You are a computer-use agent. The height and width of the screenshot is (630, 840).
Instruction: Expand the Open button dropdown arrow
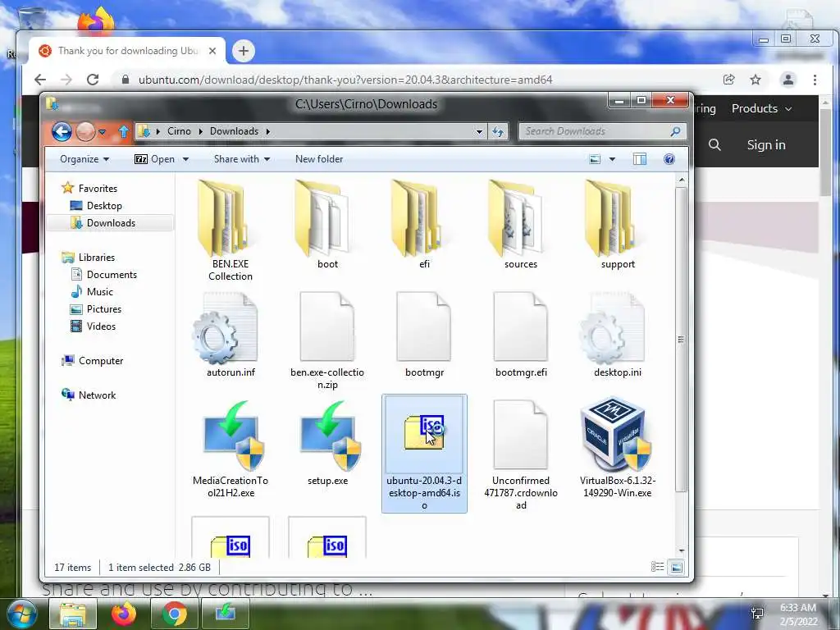(x=186, y=159)
